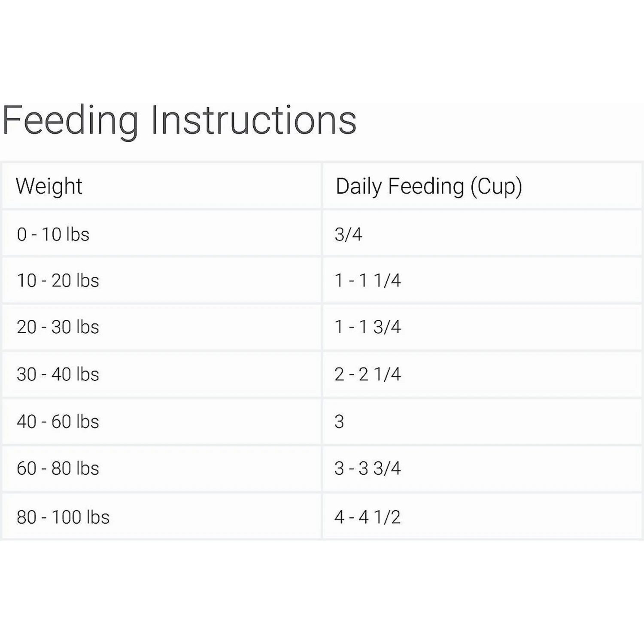Pick the 40 - 60 lbs weight cell
Viewport: 644px width, 644px height.
coord(58,422)
